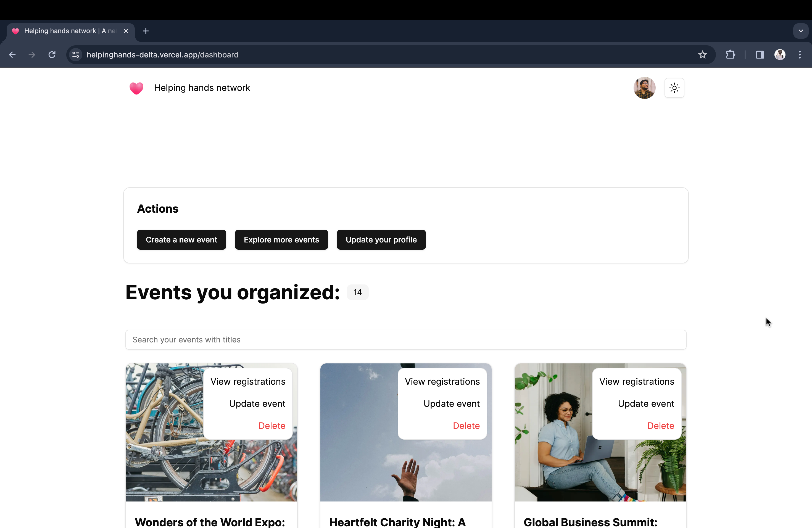View site information icon in address bar
This screenshot has height=528, width=812.
click(x=76, y=55)
